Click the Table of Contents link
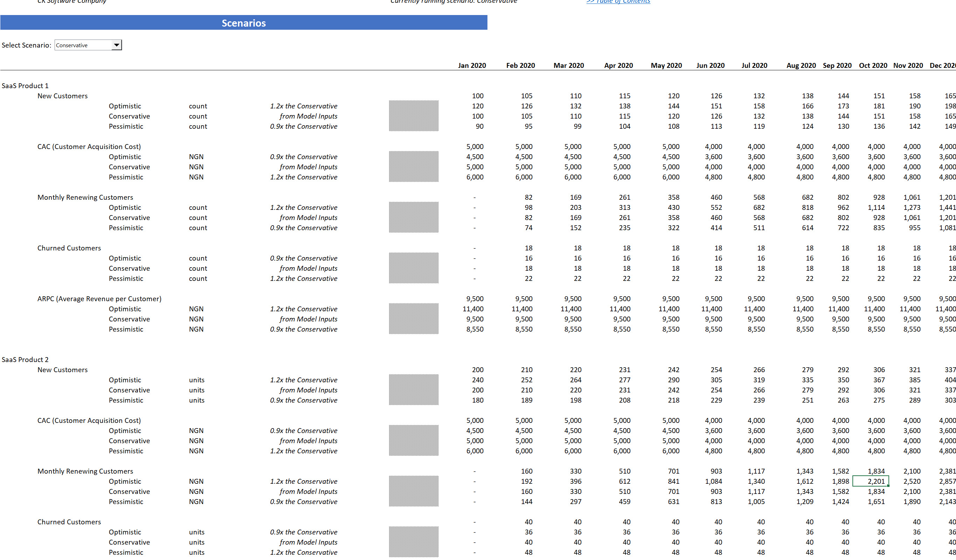Image resolution: width=956 pixels, height=560 pixels. coord(618,1)
